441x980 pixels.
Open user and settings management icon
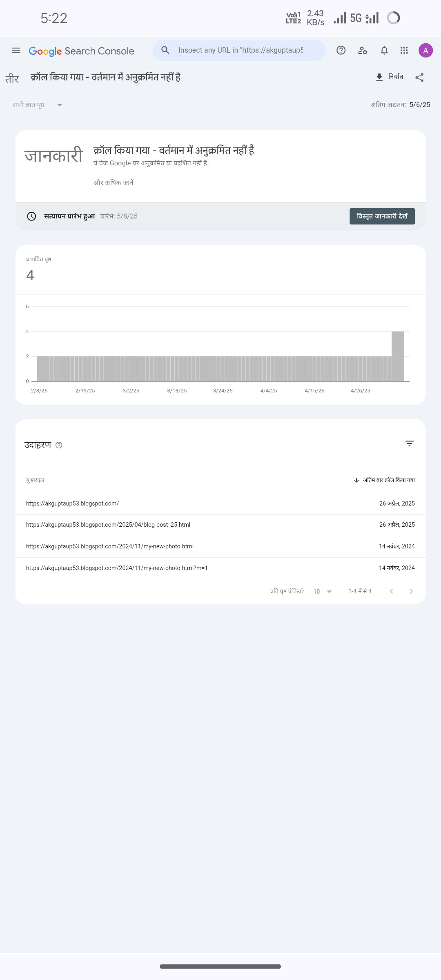(363, 50)
